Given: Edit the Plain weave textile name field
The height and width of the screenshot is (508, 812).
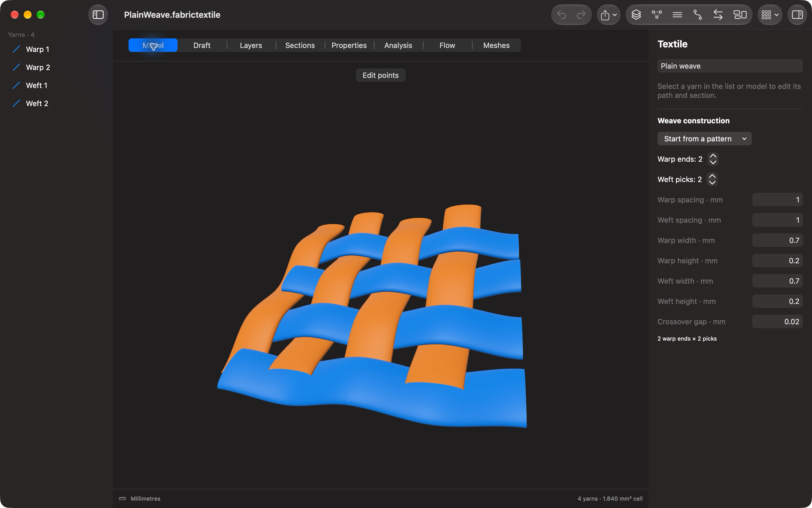Looking at the screenshot, I should click(x=730, y=66).
